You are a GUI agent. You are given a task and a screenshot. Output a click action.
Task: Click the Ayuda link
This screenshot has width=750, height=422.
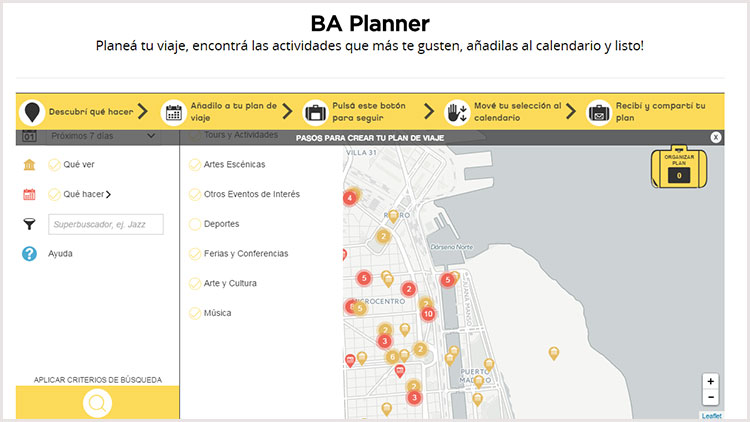click(60, 254)
